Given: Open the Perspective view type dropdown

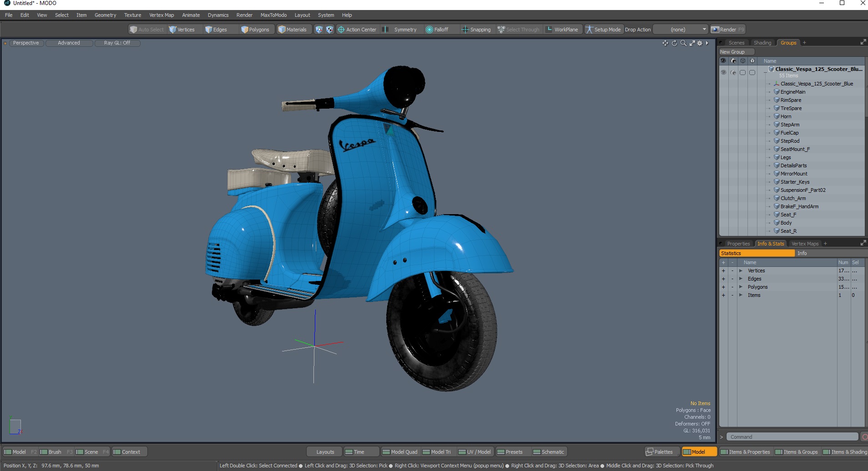Looking at the screenshot, I should [x=26, y=43].
